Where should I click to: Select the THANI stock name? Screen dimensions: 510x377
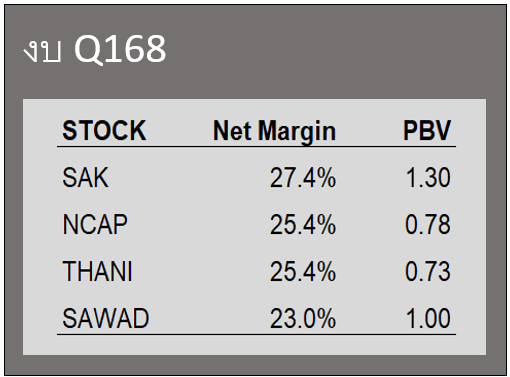coord(97,272)
